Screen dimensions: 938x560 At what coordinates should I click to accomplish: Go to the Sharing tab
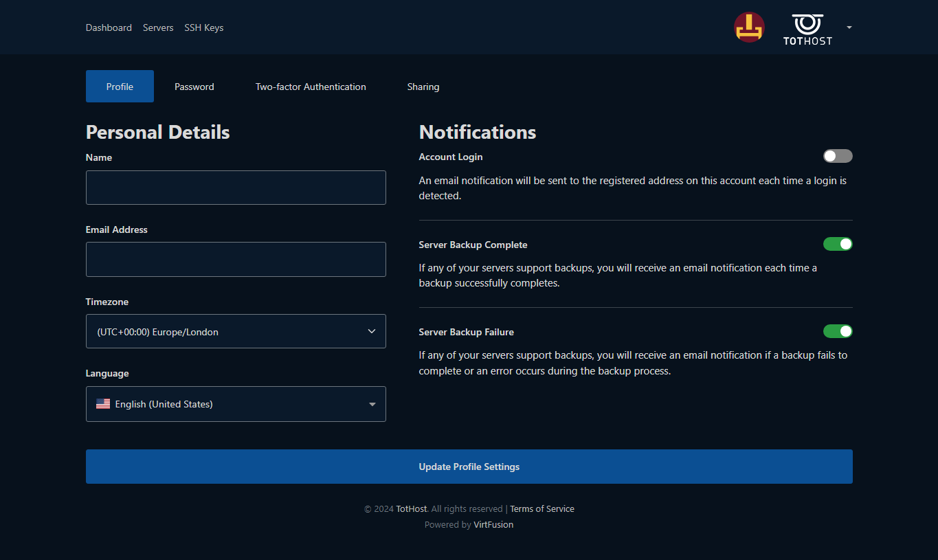tap(423, 87)
